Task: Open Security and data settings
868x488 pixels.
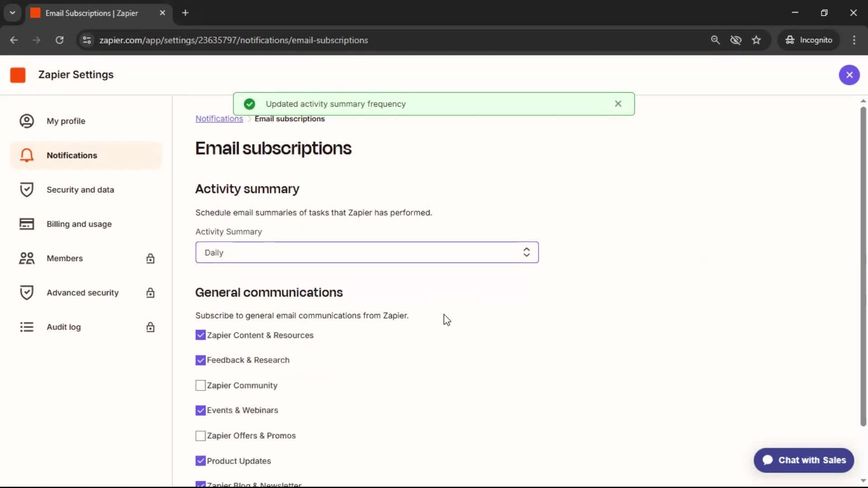Action: pyautogui.click(x=86, y=190)
